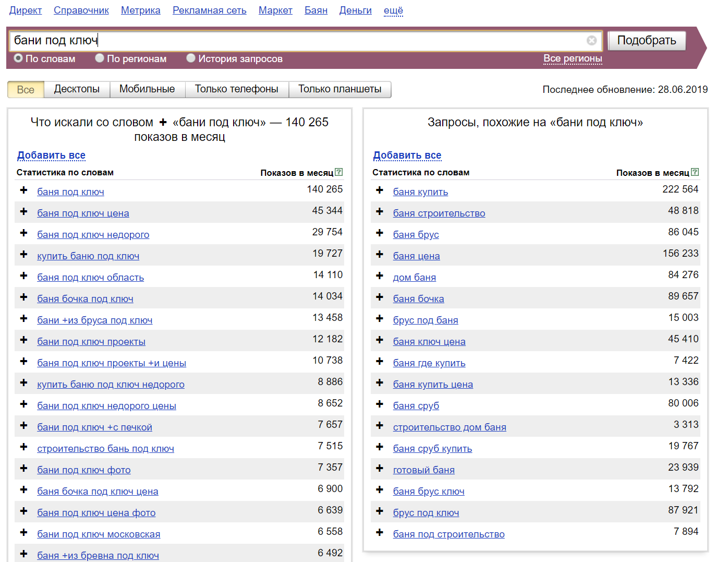
Task: Select the 'История запросов' radio button
Action: pos(191,58)
